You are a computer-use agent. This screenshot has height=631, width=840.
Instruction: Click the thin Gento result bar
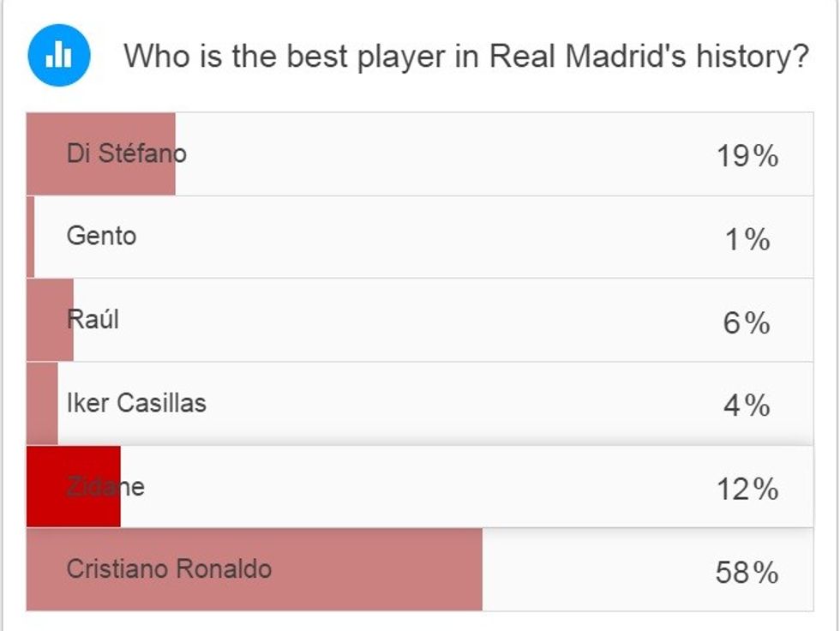(31, 237)
